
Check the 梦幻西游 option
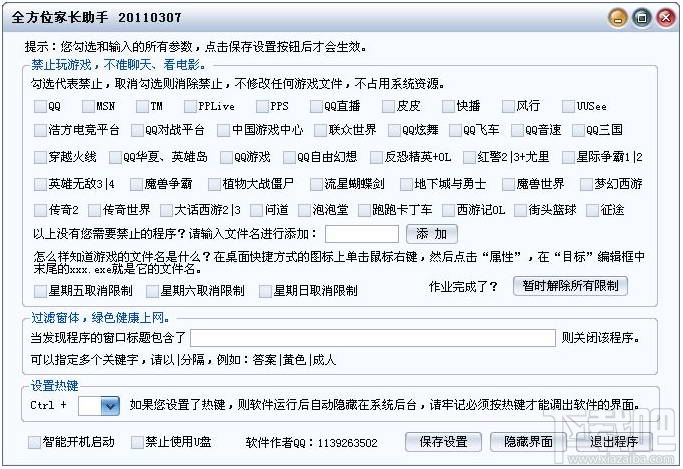coord(586,184)
